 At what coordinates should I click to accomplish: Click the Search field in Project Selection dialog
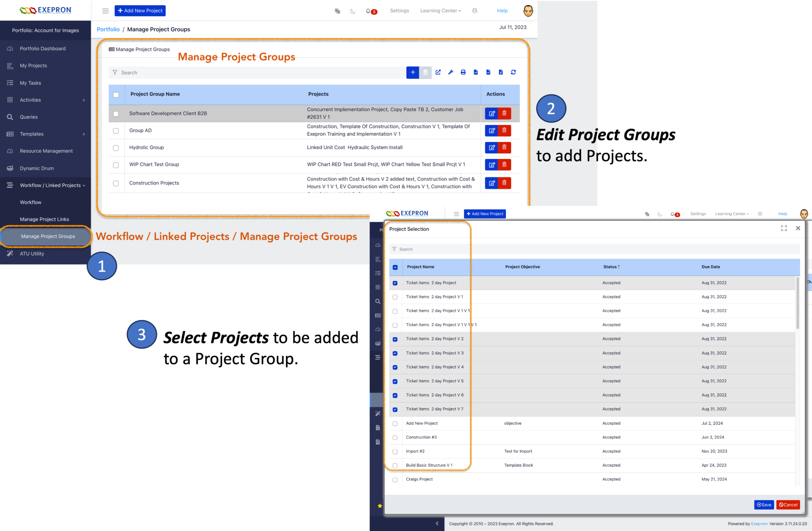click(594, 249)
